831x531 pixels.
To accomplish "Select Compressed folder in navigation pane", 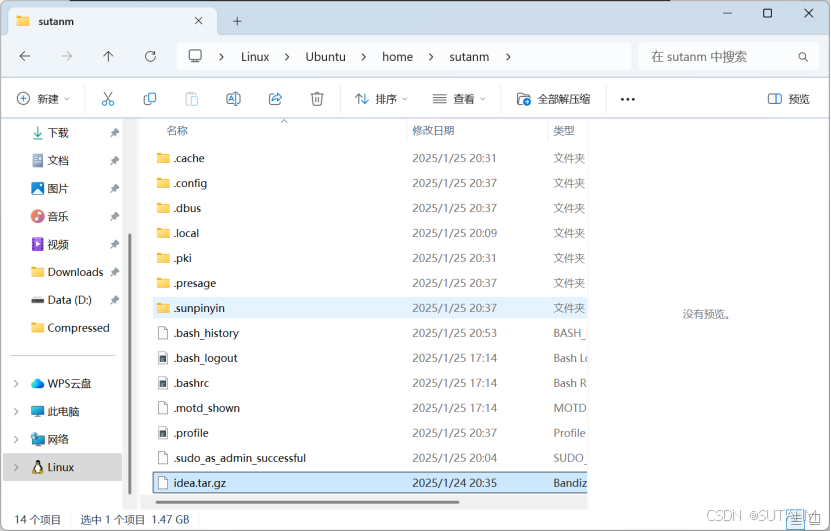I will tap(78, 328).
